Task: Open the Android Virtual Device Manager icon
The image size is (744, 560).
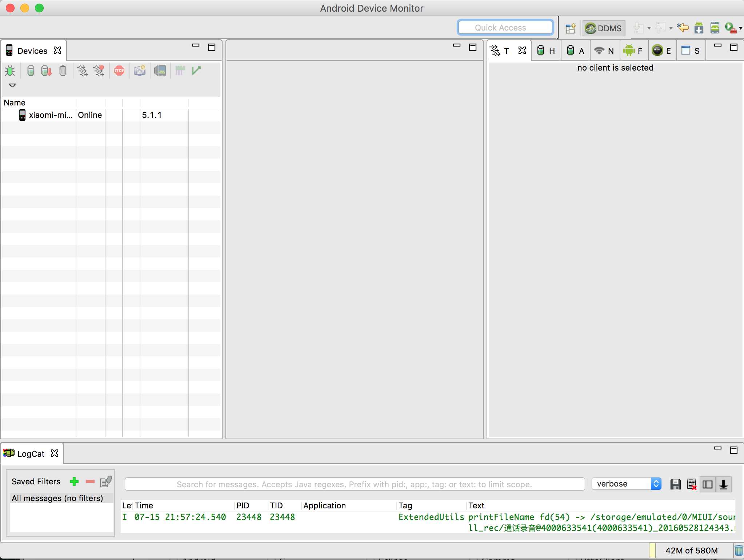Action: [715, 28]
